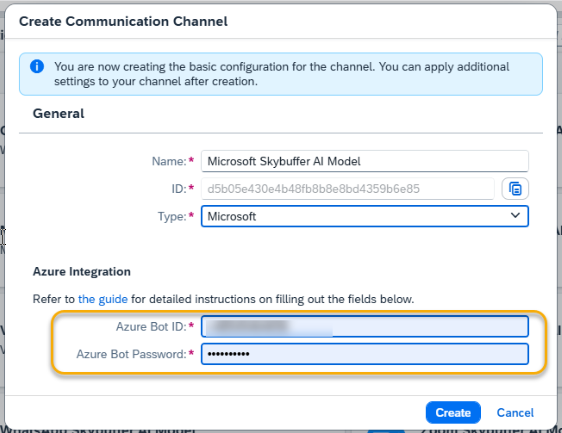Click the read-only ID field

[x=348, y=189]
